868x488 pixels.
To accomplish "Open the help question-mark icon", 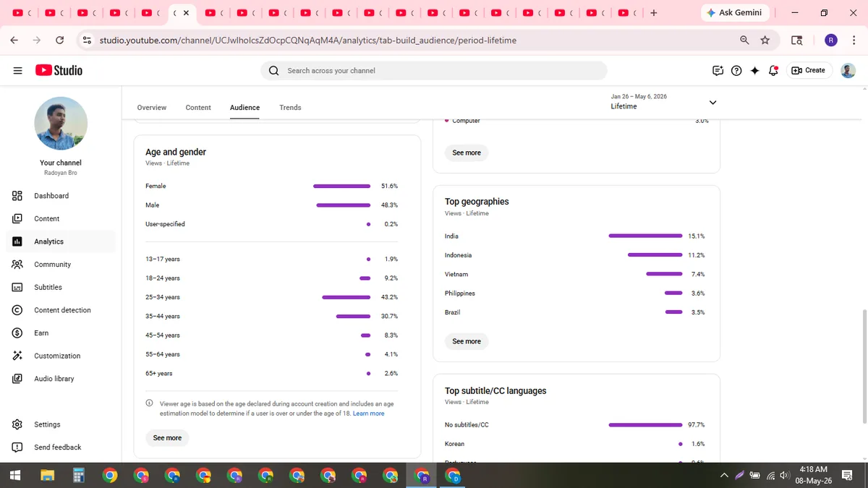I will pyautogui.click(x=736, y=70).
